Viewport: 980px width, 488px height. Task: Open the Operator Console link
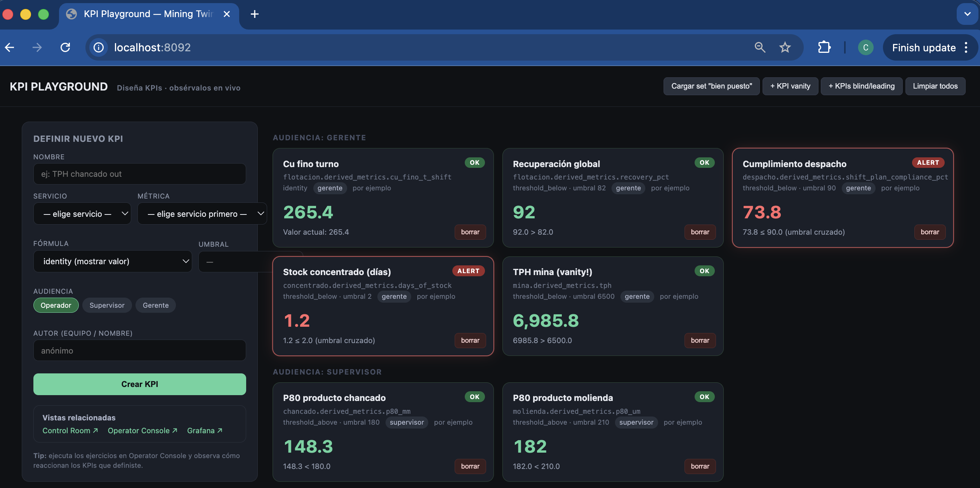click(x=142, y=430)
